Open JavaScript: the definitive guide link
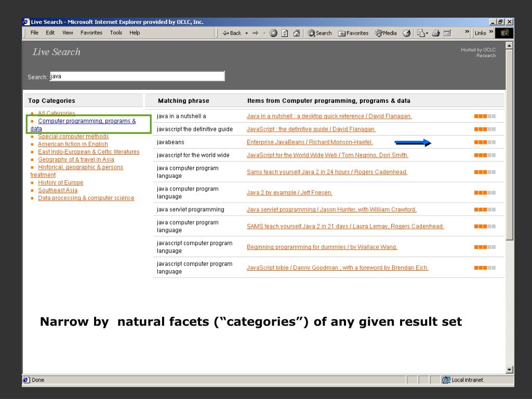Screen dimensions: 532x399 click(311, 129)
